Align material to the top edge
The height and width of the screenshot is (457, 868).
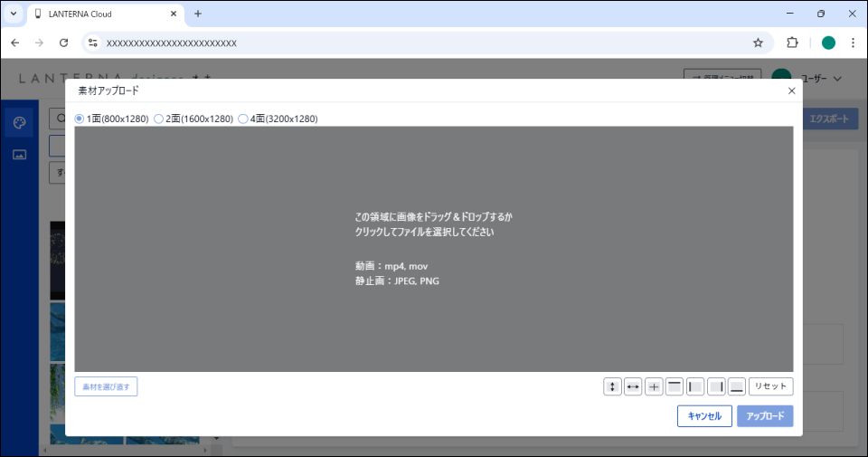point(675,386)
